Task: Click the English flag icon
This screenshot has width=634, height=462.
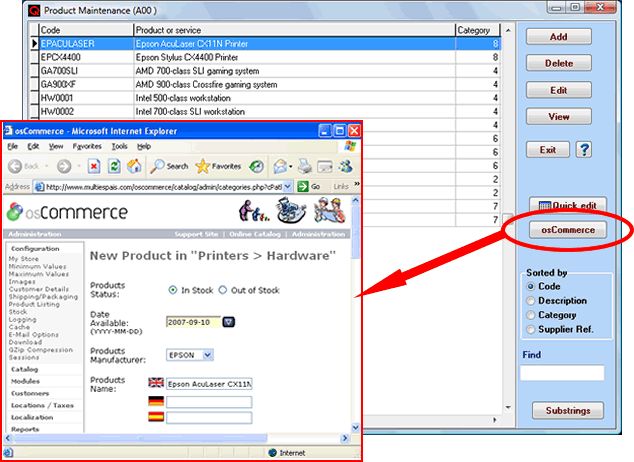Action: [x=156, y=382]
